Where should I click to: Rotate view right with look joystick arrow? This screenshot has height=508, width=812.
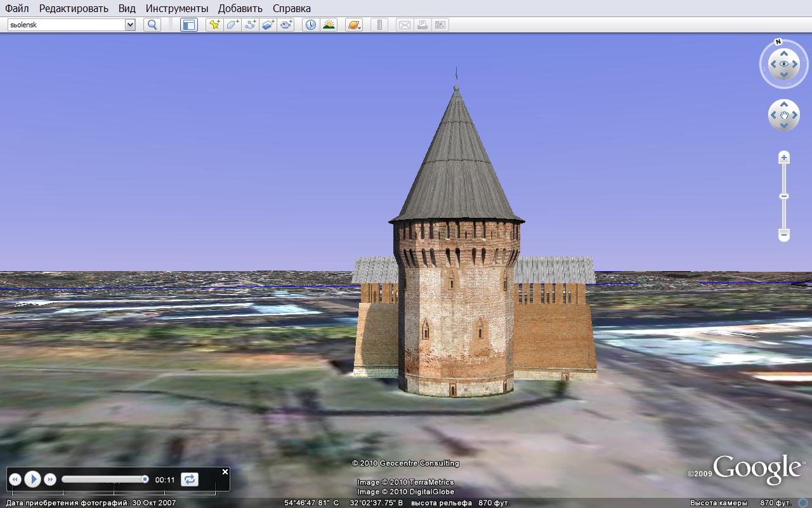796,63
